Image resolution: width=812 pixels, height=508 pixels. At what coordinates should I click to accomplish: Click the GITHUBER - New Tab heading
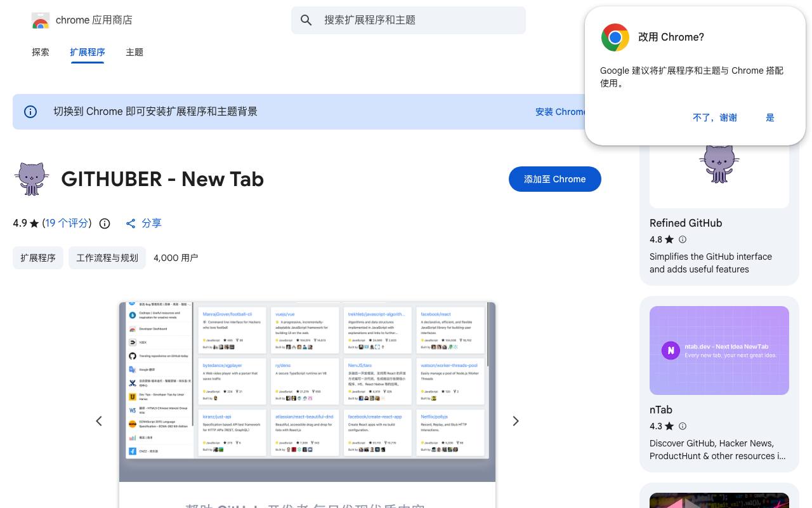(162, 179)
